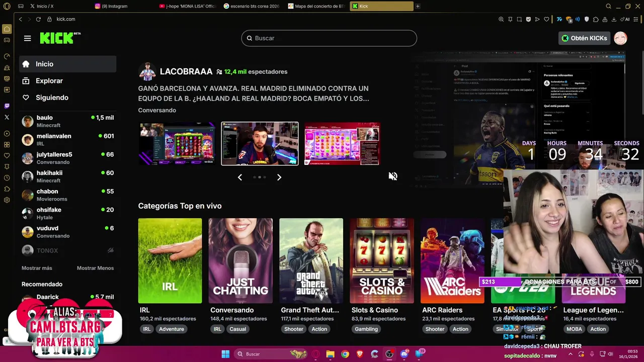Open sidebar bookmarks heart icon
Screen dimensions: 644x362
[7, 156]
